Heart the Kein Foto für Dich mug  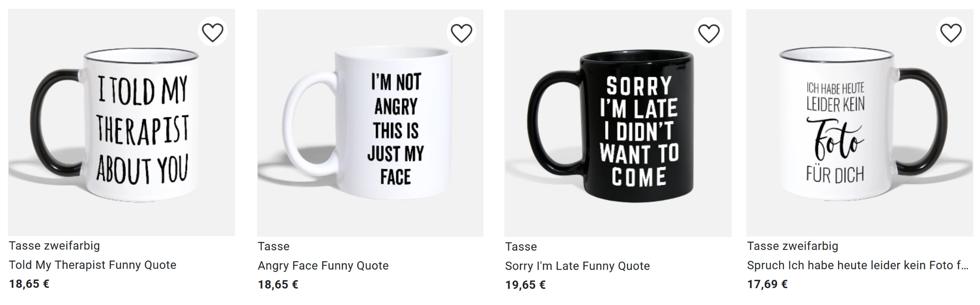pos(951,33)
